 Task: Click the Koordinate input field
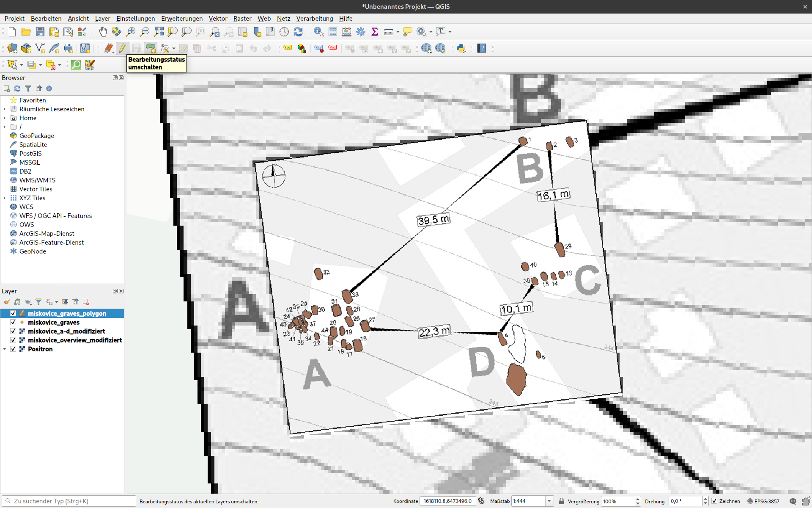tap(447, 501)
